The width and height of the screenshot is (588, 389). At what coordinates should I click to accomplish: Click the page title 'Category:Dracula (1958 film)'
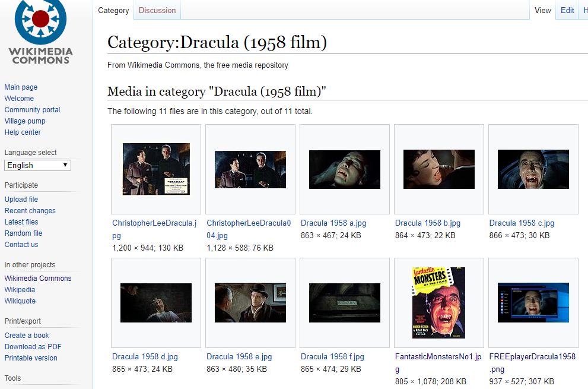[217, 42]
